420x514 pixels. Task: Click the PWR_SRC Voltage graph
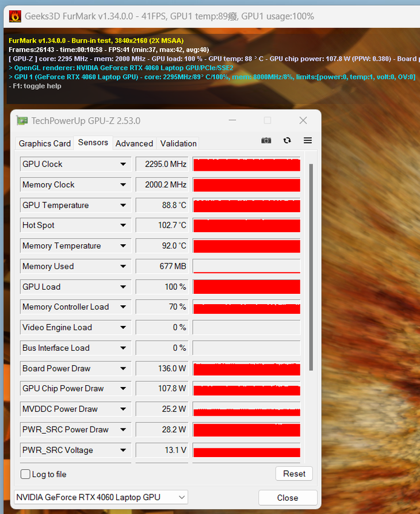pyautogui.click(x=246, y=450)
